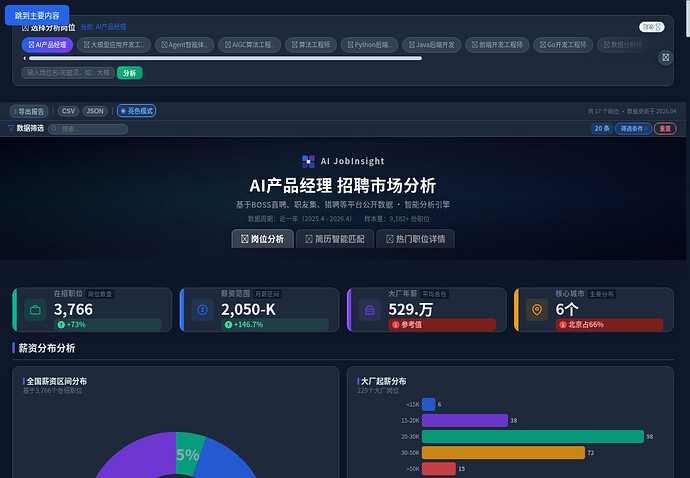
Task: Click the purple slice of the pie chart
Action: 141,456
